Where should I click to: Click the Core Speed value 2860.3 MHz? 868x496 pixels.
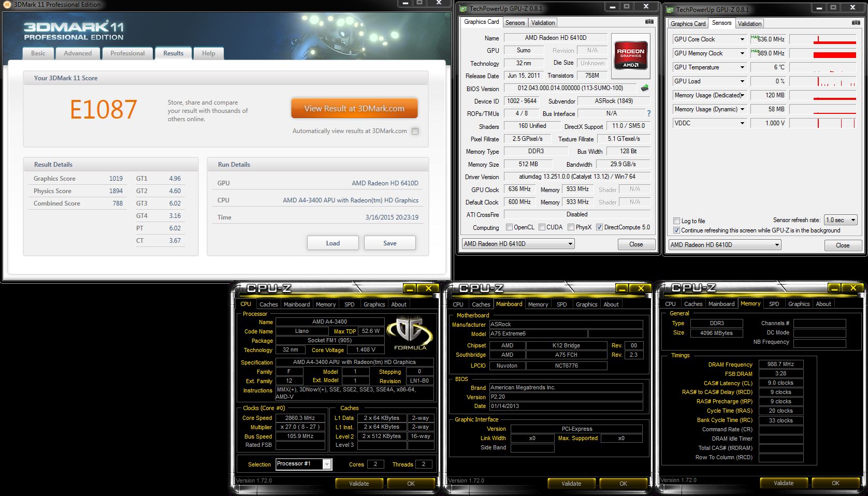pos(300,418)
